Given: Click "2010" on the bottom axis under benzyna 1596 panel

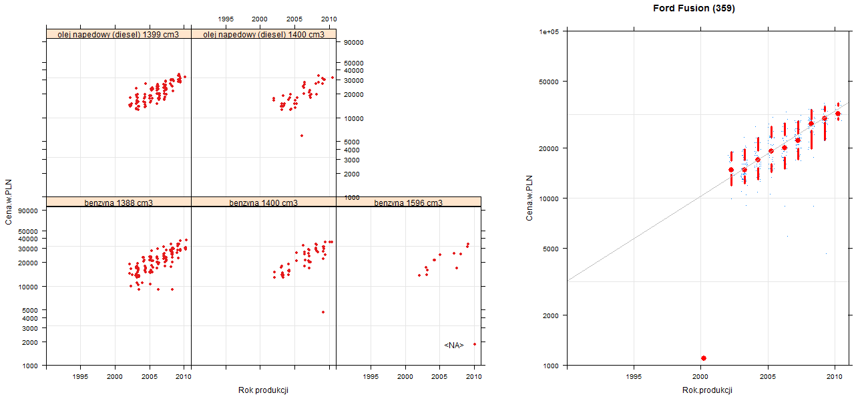Looking at the screenshot, I should [473, 377].
